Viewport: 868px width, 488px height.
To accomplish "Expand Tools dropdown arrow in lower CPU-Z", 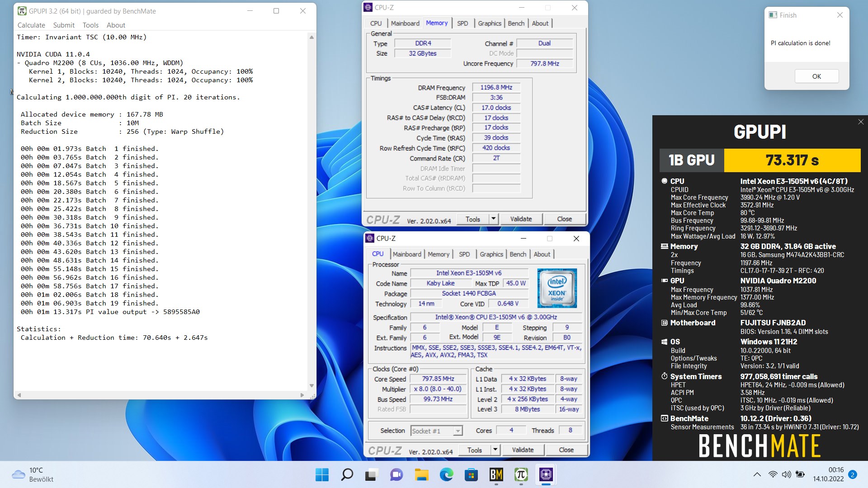I will 495,450.
